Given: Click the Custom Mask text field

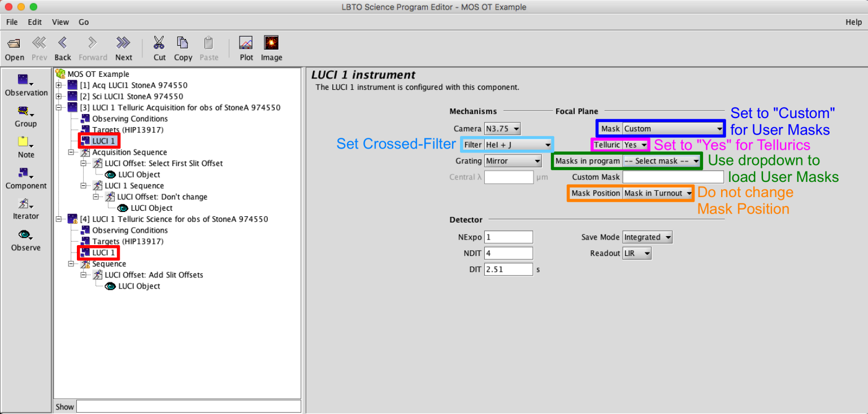Looking at the screenshot, I should click(673, 177).
